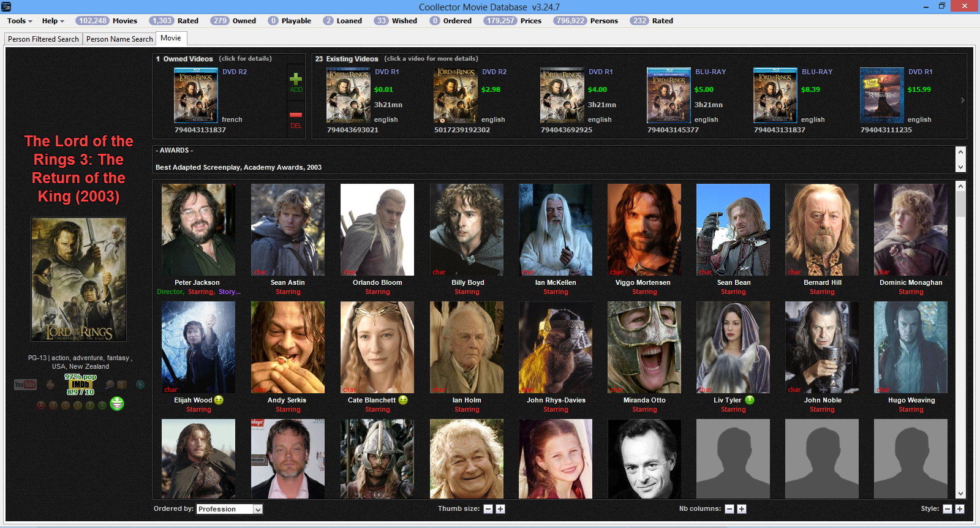Image resolution: width=980 pixels, height=528 pixels.
Task: Click the dimmed wooden crate icon
Action: 122,385
